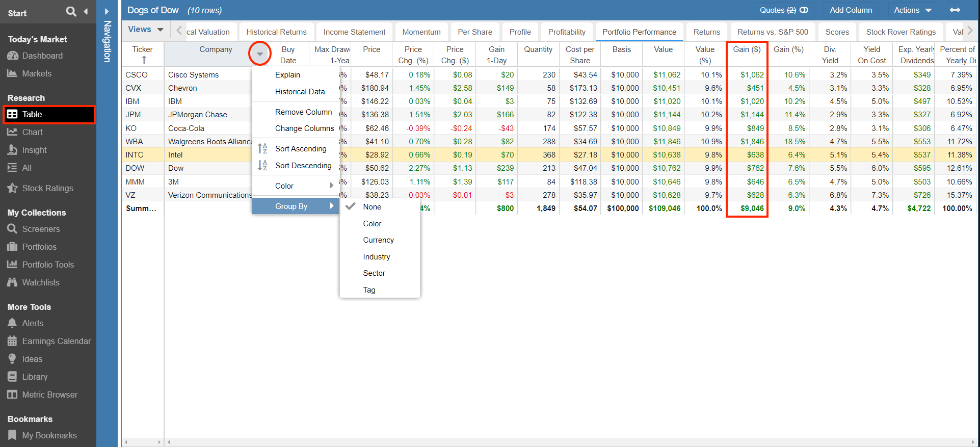Choose Explain from the column menu
The height and width of the screenshot is (447, 980).
(x=296, y=75)
